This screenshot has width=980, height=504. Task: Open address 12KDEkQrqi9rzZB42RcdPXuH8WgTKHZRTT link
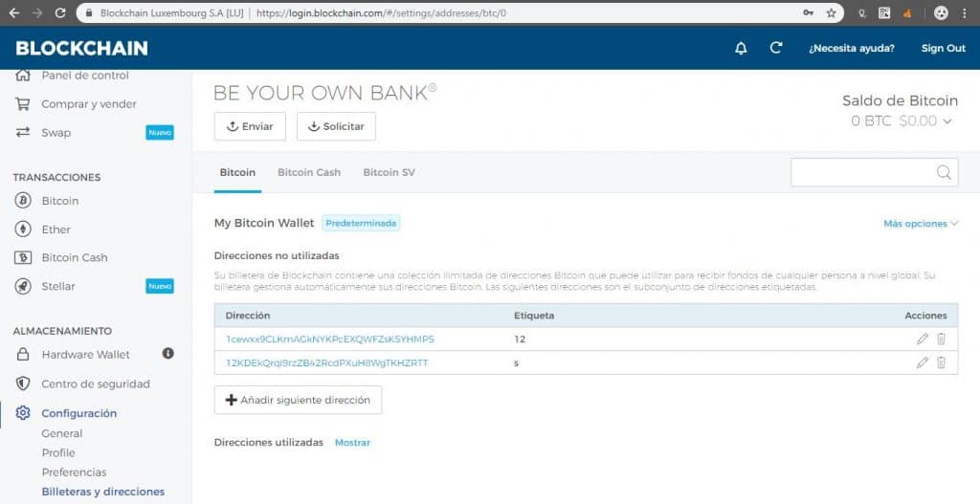(x=327, y=362)
